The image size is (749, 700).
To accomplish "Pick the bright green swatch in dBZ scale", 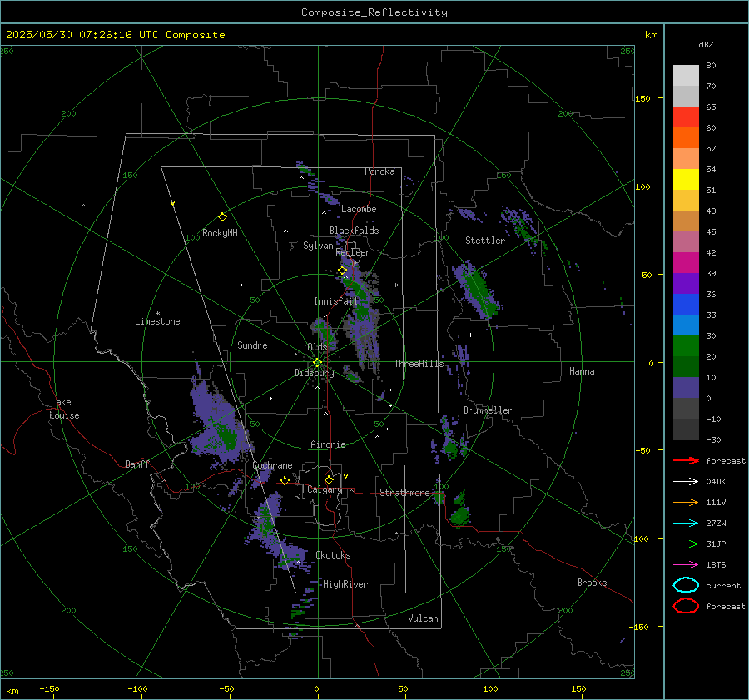I will click(686, 346).
